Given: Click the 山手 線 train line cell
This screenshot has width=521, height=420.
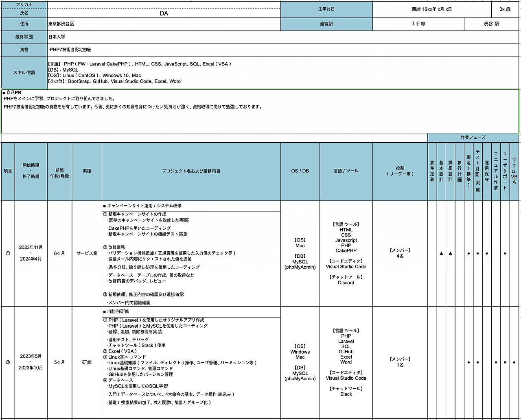Looking at the screenshot, I should [418, 24].
